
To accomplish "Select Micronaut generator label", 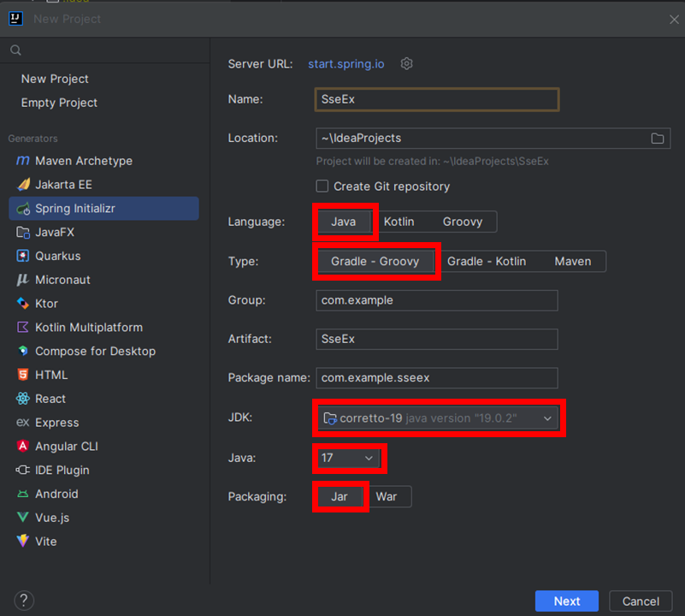I will [63, 280].
